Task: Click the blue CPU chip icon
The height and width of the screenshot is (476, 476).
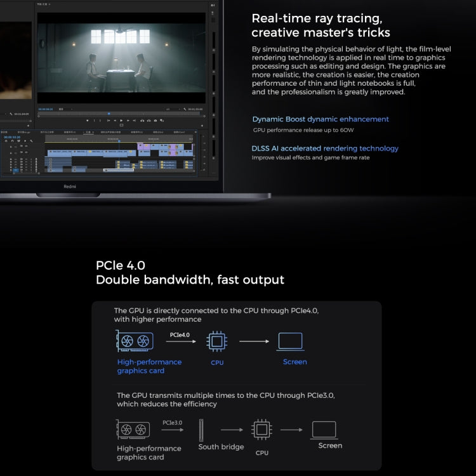Action: coord(216,341)
